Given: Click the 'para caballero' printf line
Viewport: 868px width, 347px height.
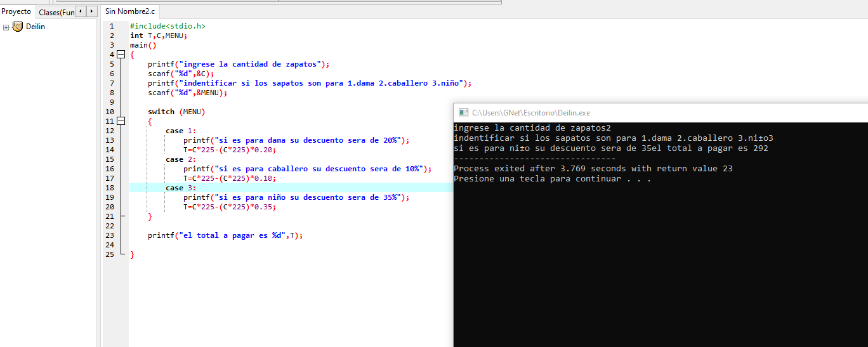Looking at the screenshot, I should (x=308, y=169).
